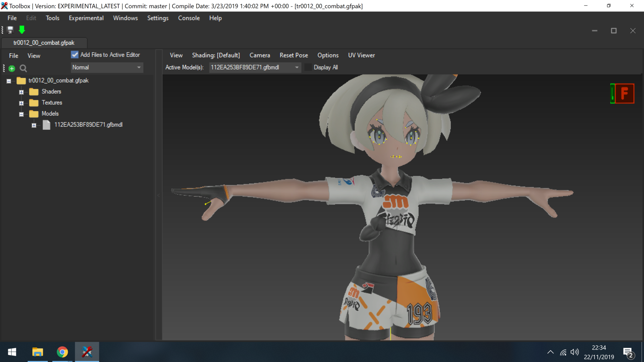Show hidden system tray icons
The image size is (644, 362).
550,352
